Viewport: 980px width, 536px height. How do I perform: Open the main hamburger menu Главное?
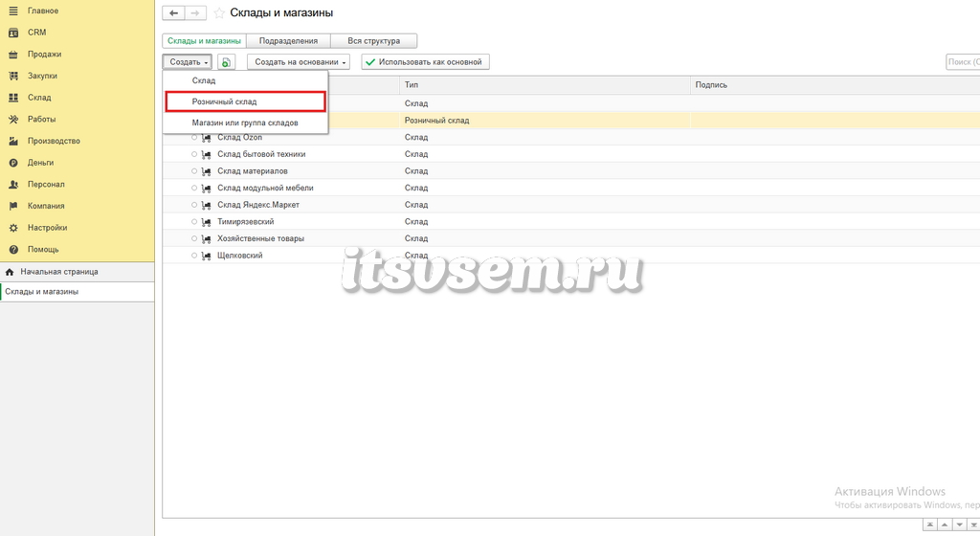(13, 11)
